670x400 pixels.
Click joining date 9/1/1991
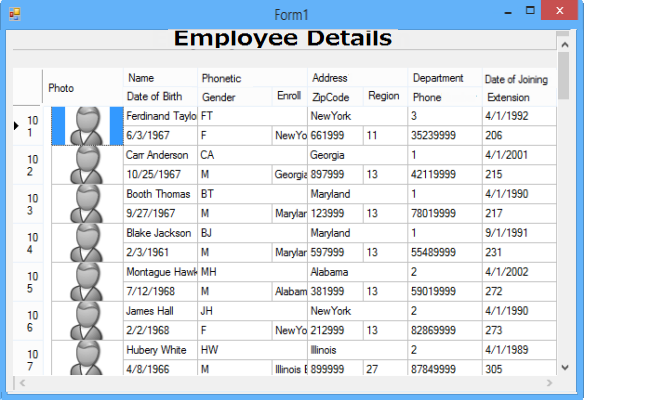click(x=519, y=233)
